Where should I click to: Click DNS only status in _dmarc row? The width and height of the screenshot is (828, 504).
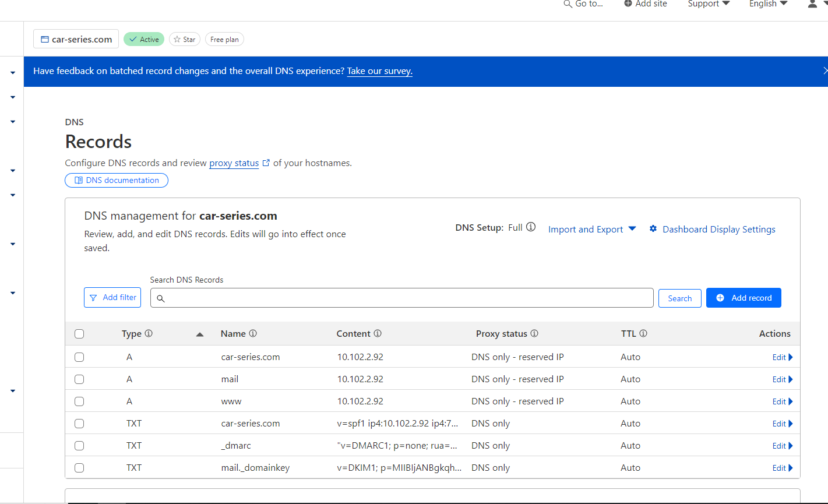(x=491, y=446)
